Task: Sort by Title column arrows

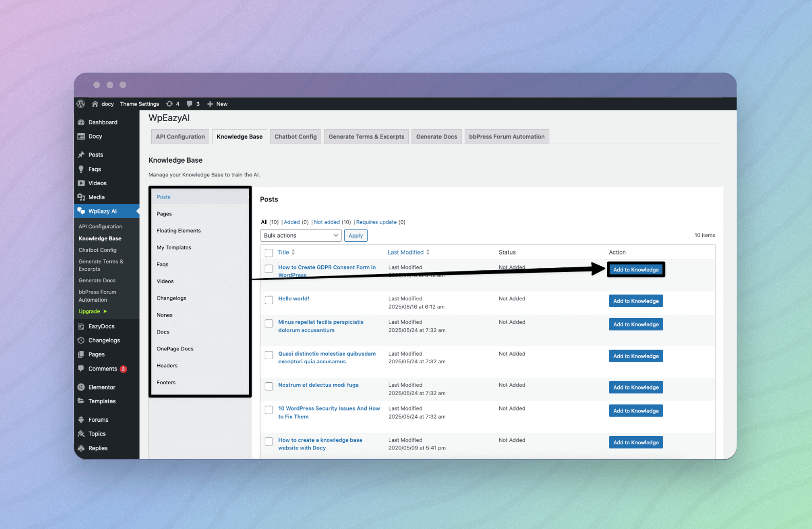Action: (293, 252)
